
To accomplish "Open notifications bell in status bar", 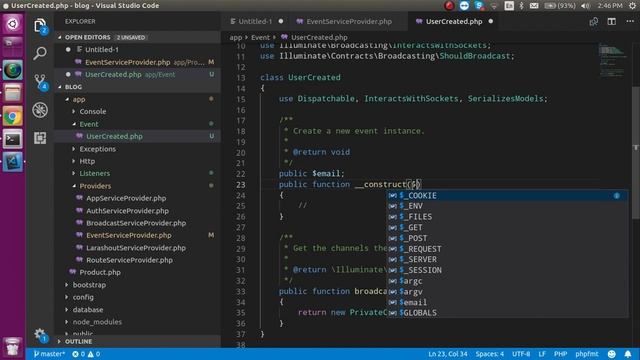I will click(628, 354).
